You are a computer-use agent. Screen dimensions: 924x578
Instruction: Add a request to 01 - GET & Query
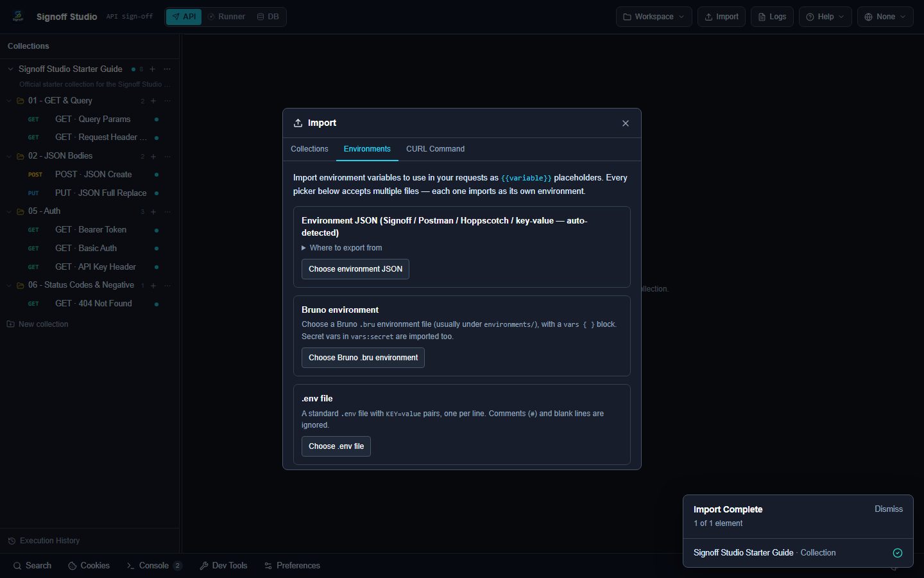click(153, 101)
